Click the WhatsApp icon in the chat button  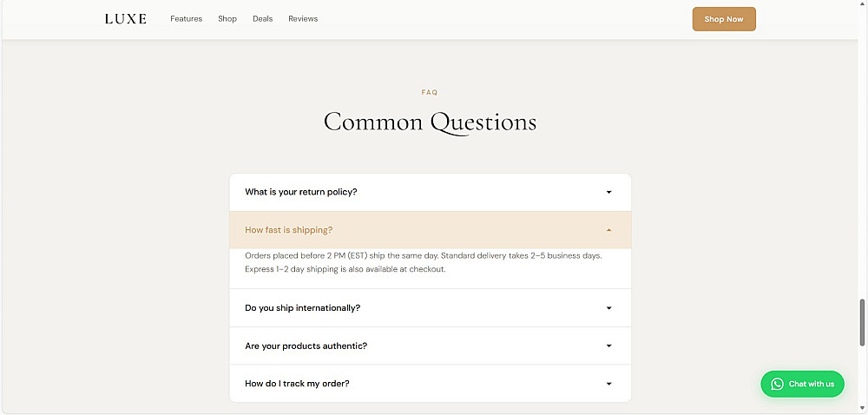777,384
